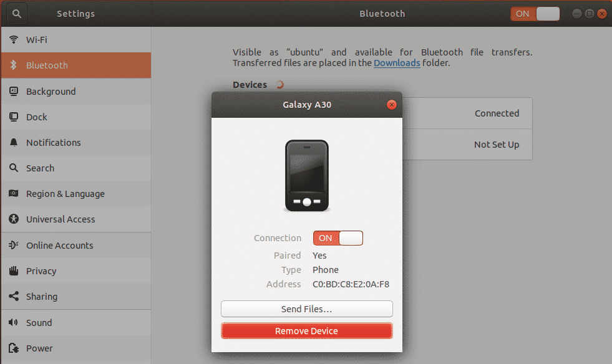612x364 pixels.
Task: Click the Privacy hand icon
Action: click(x=14, y=271)
